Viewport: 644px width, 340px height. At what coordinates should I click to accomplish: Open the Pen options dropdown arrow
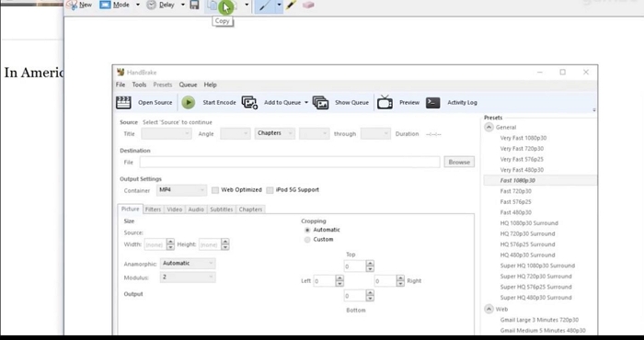point(279,5)
